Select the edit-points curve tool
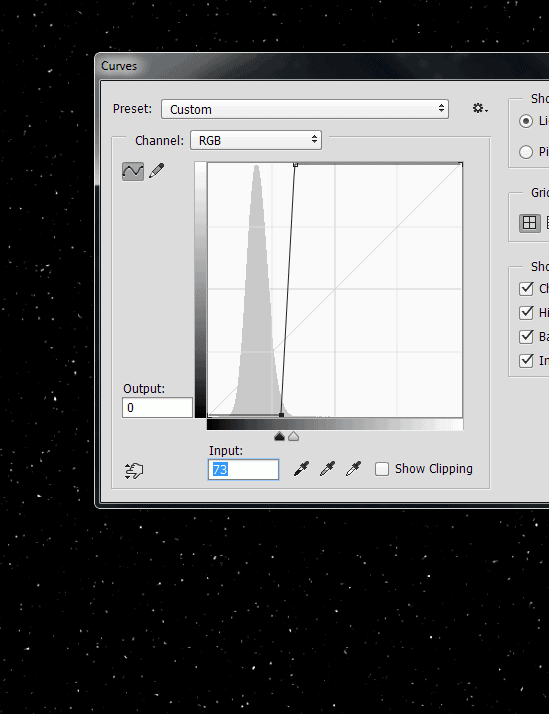The image size is (549, 714). pyautogui.click(x=133, y=171)
